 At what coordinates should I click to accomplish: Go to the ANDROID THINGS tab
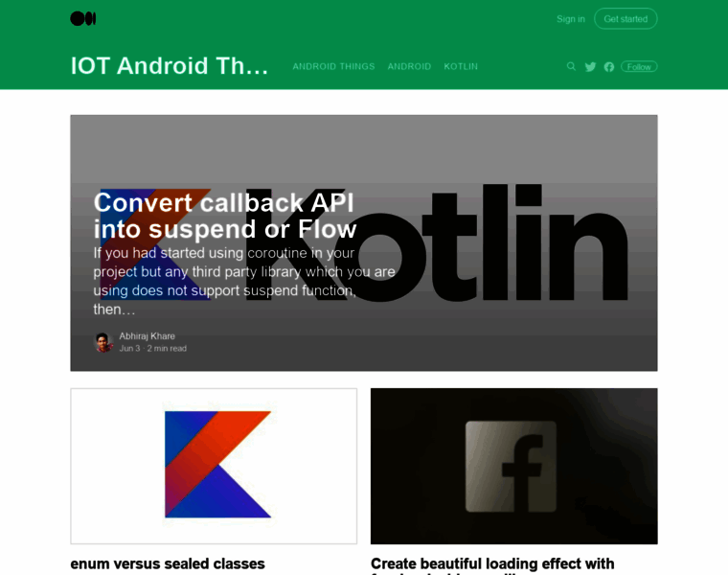coord(333,66)
